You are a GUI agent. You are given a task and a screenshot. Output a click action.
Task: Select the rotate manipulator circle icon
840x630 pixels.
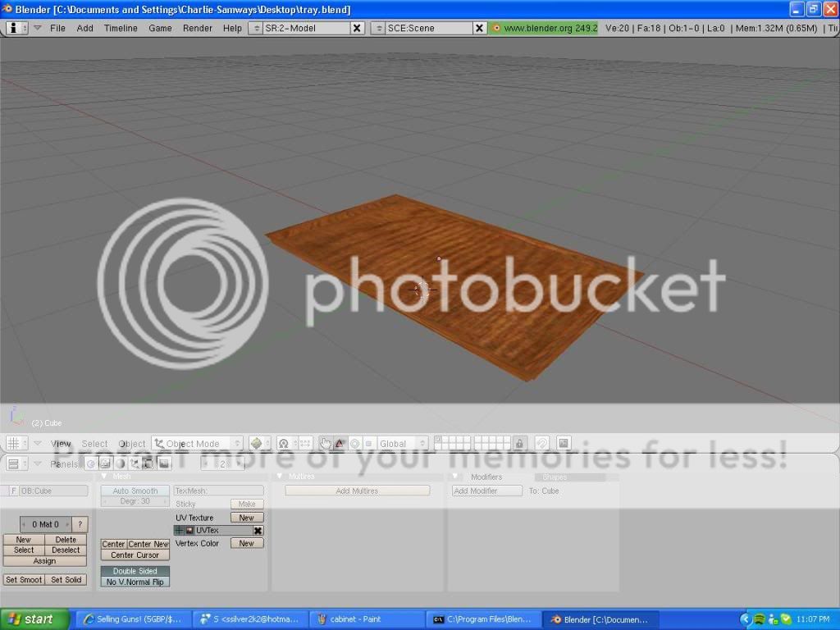pyautogui.click(x=354, y=444)
